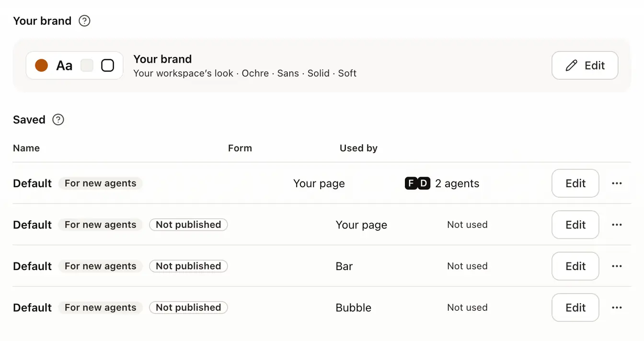The image size is (644, 341).
Task: Click Not used text in the Bubble row
Action: (x=467, y=307)
